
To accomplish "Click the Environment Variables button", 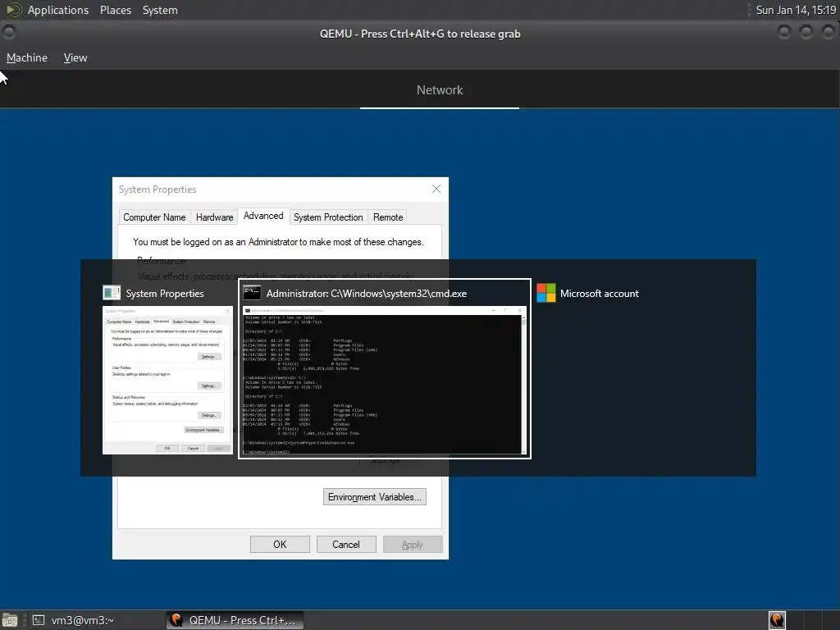I will (374, 496).
